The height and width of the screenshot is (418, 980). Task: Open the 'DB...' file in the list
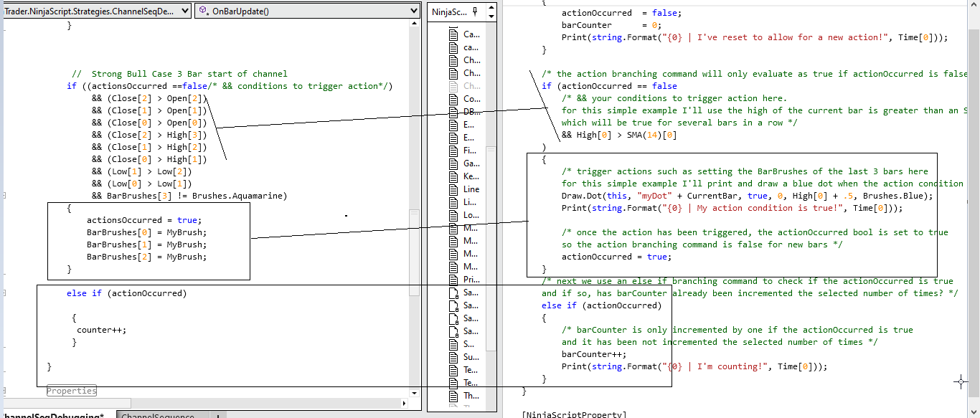coord(471,112)
